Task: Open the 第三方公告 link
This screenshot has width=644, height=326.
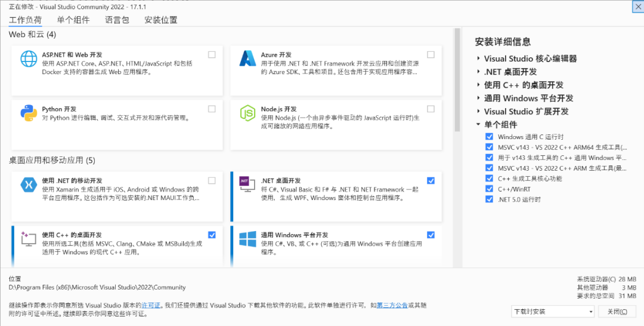Action: coord(392,306)
